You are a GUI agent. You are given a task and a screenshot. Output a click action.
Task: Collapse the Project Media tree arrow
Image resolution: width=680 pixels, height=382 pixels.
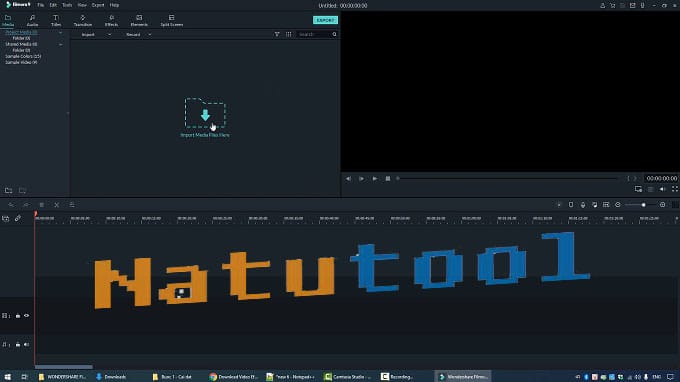60,33
